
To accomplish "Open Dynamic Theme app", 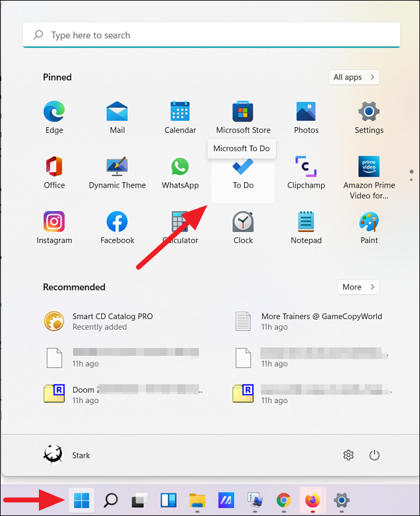I will pyautogui.click(x=117, y=173).
